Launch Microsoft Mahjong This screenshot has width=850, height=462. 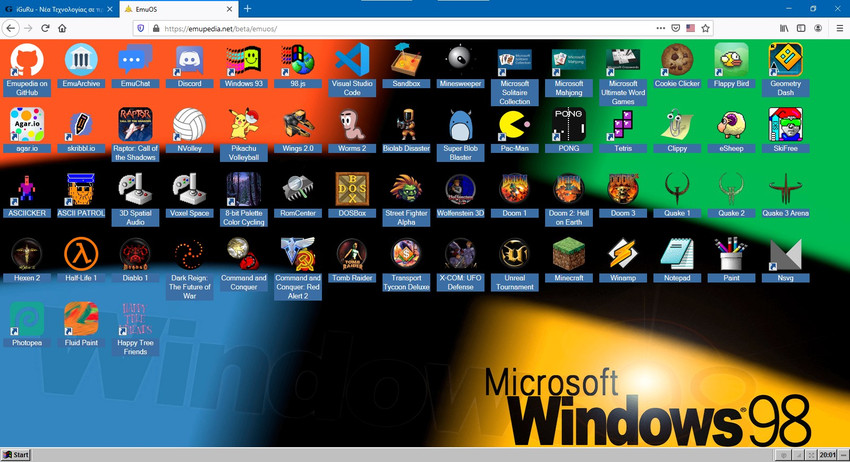569,60
